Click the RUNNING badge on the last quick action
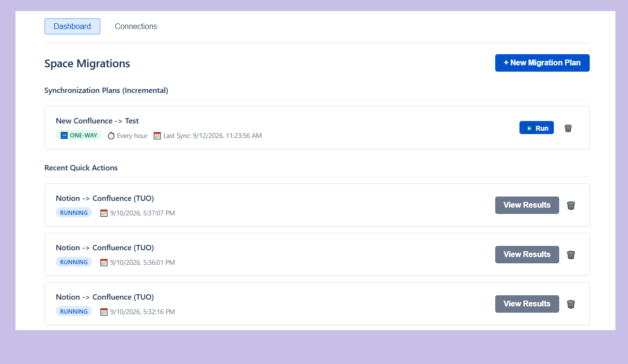The image size is (628, 364). (74, 311)
